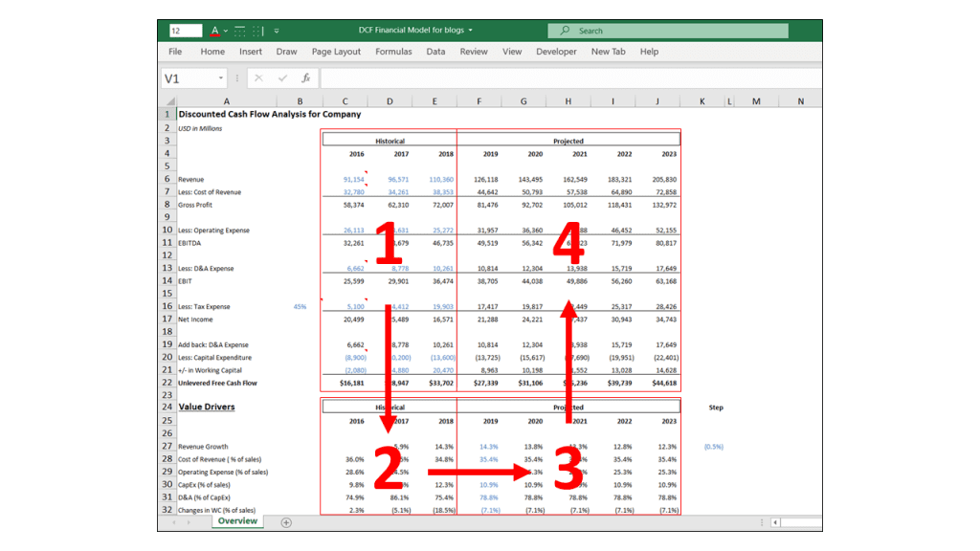This screenshot has width=980, height=551.
Task: Switch to the View tab
Action: pos(512,52)
